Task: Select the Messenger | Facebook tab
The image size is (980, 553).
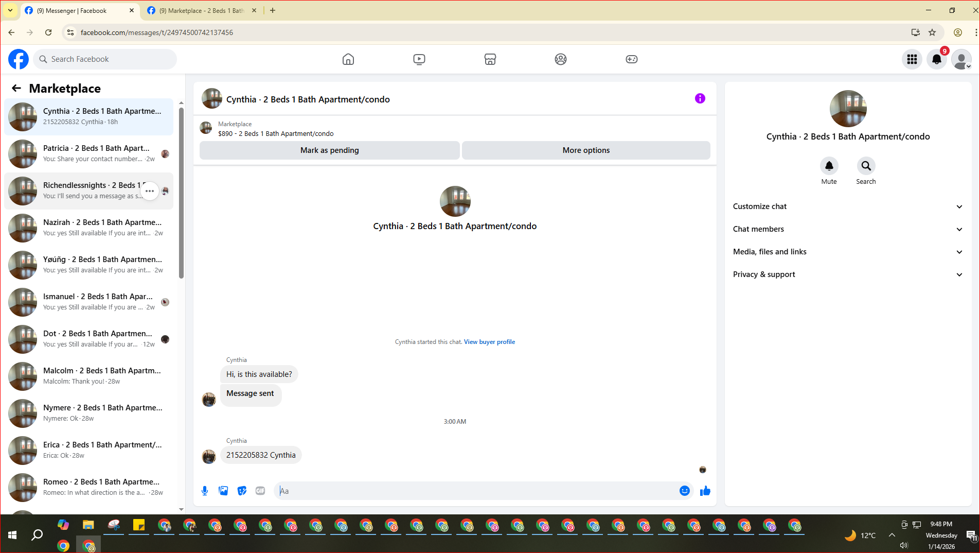Action: point(80,10)
